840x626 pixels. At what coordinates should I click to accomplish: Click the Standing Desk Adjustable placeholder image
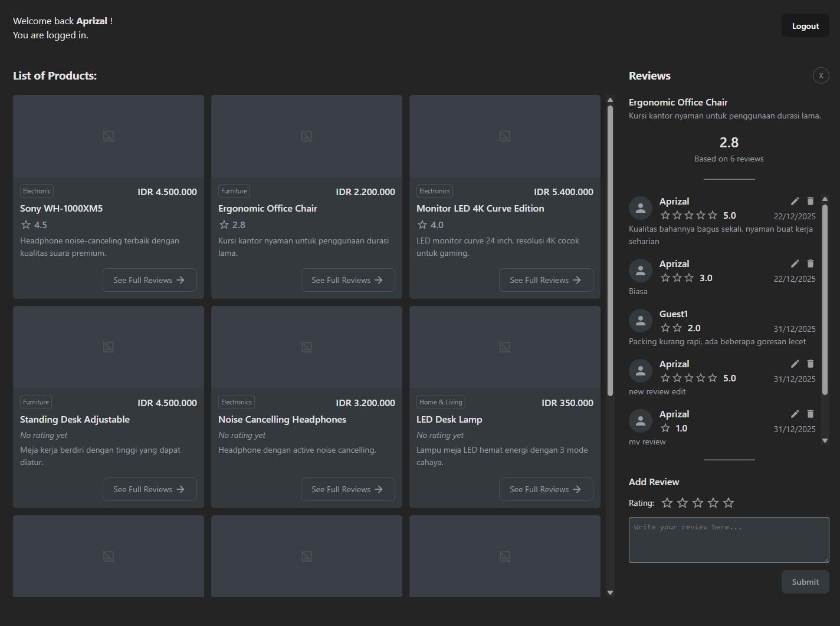[x=109, y=347]
